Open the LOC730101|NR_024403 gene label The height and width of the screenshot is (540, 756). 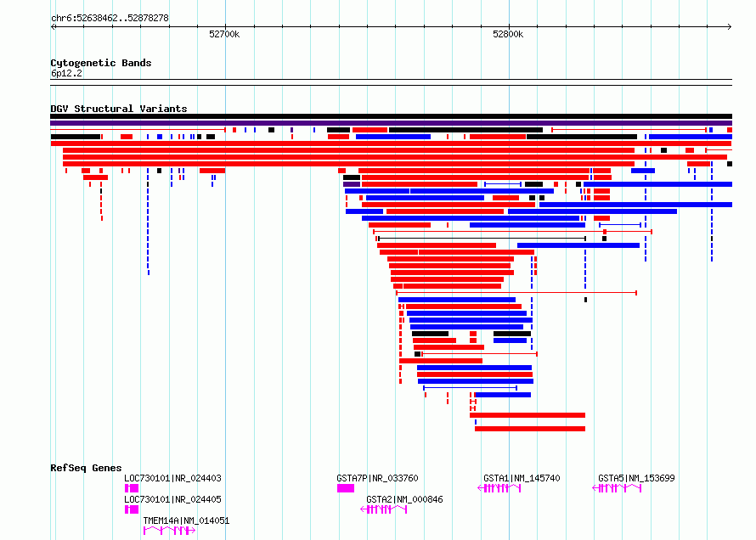[x=172, y=478]
